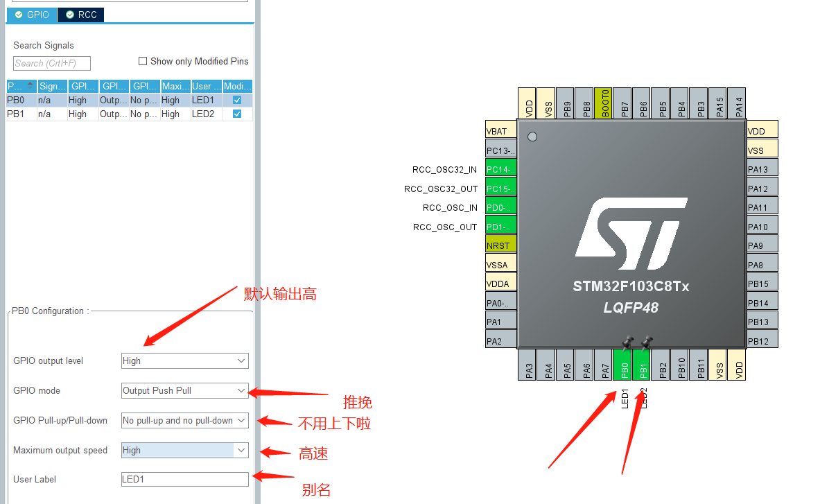
Task: Sort by Modified column header
Action: pos(238,86)
